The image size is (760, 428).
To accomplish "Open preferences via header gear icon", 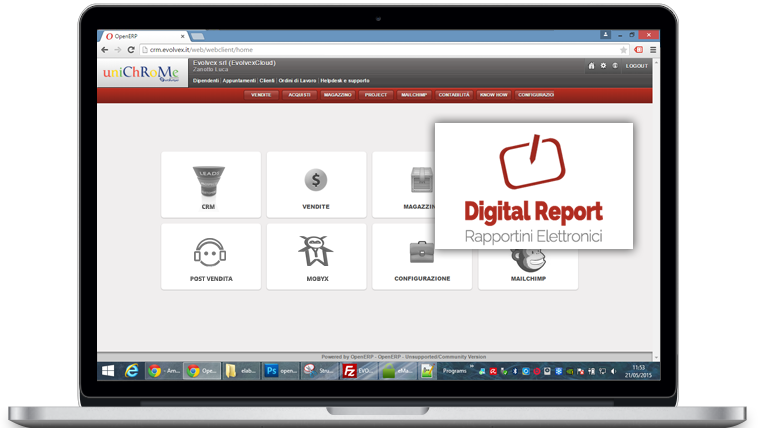I will pos(603,65).
